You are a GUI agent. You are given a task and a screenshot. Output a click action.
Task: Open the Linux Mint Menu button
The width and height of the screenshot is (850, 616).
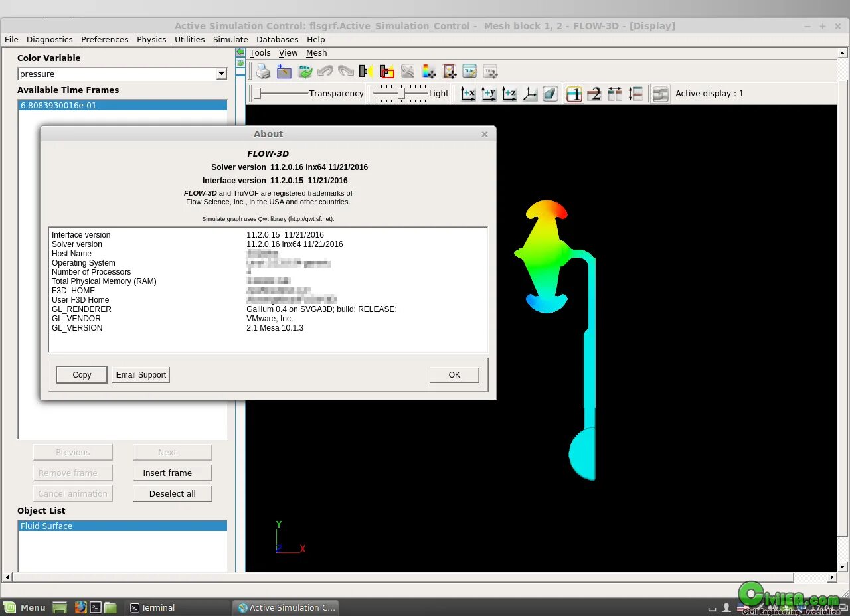25,607
